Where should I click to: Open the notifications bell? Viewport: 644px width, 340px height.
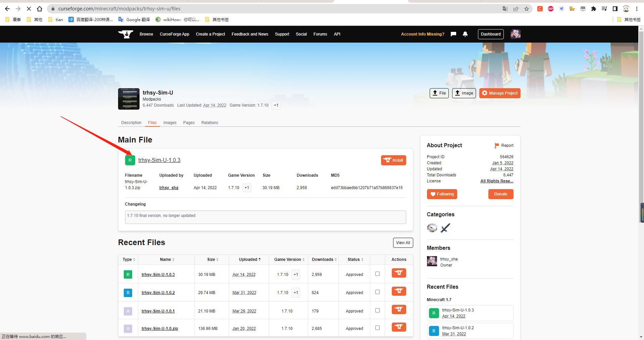coord(465,34)
